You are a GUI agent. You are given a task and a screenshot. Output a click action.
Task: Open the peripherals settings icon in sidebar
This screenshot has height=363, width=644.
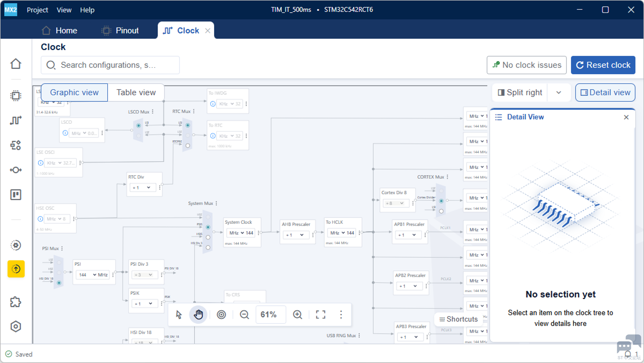pos(16,145)
